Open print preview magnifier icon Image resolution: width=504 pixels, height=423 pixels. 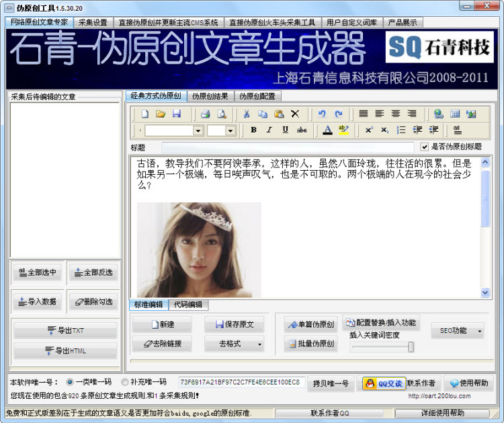point(222,114)
